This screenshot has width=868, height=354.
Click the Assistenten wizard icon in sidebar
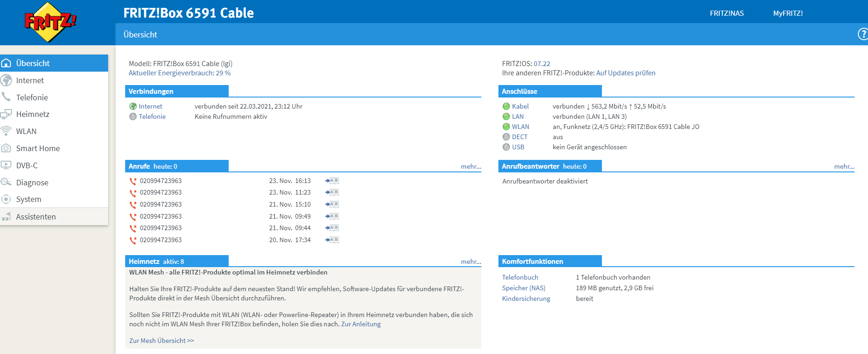(6, 216)
